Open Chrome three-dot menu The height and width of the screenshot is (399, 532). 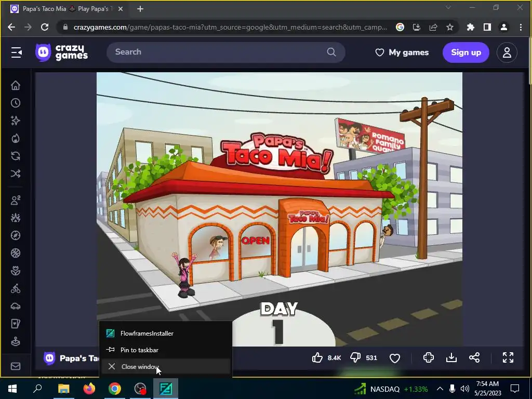(x=521, y=27)
